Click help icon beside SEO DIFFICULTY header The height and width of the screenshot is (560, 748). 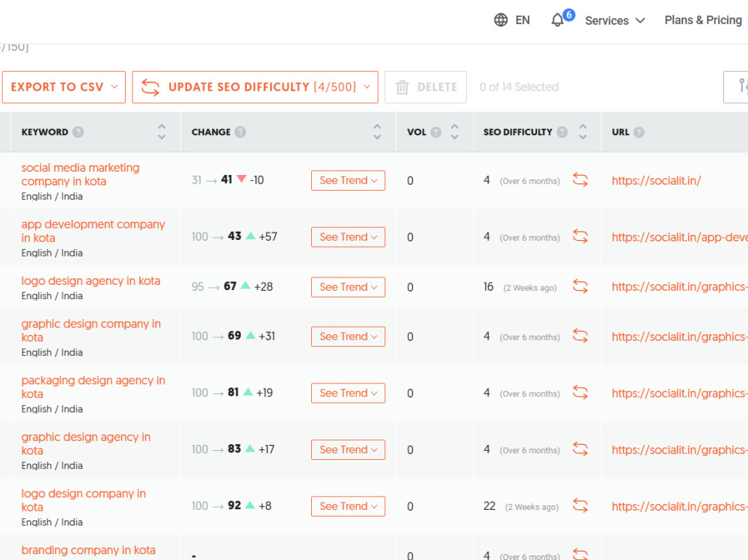[x=562, y=132]
